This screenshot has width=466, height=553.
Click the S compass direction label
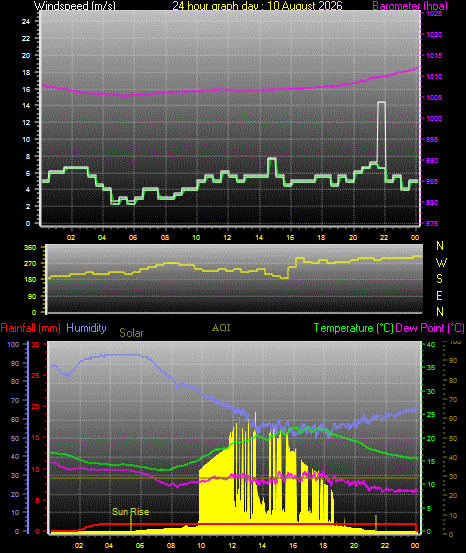(x=439, y=279)
